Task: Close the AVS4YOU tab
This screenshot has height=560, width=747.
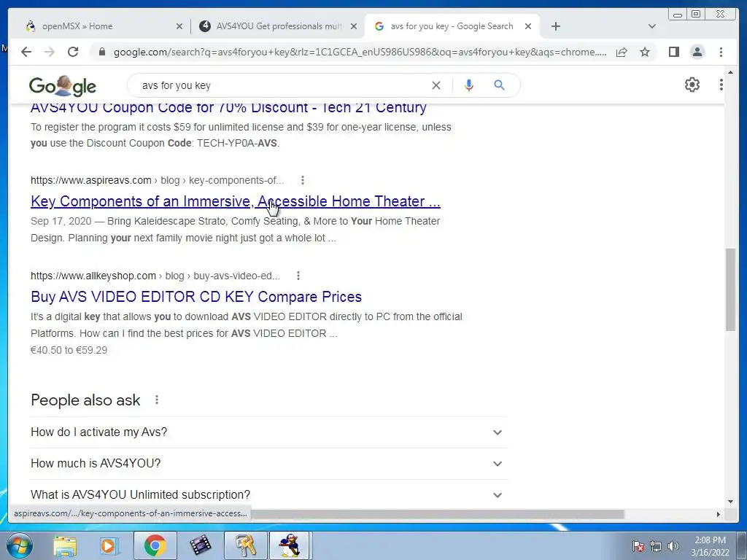Action: pos(354,26)
